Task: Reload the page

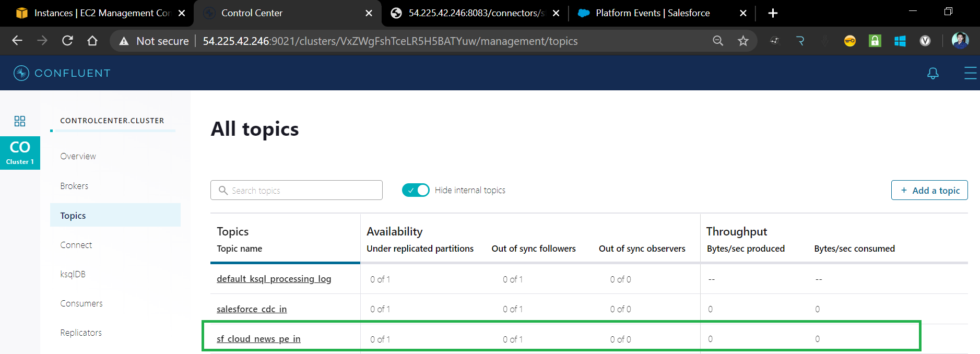Action: [67, 41]
